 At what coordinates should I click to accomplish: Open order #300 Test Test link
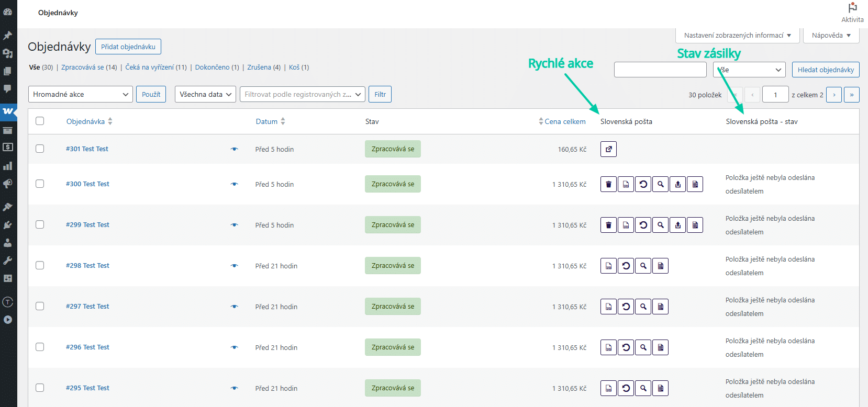[87, 184]
